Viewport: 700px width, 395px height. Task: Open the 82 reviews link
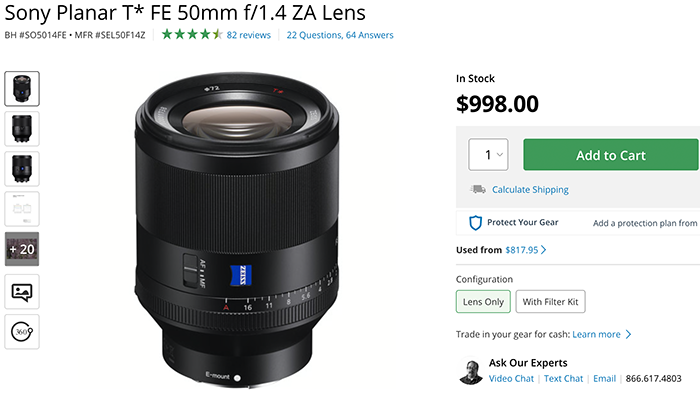pos(249,35)
